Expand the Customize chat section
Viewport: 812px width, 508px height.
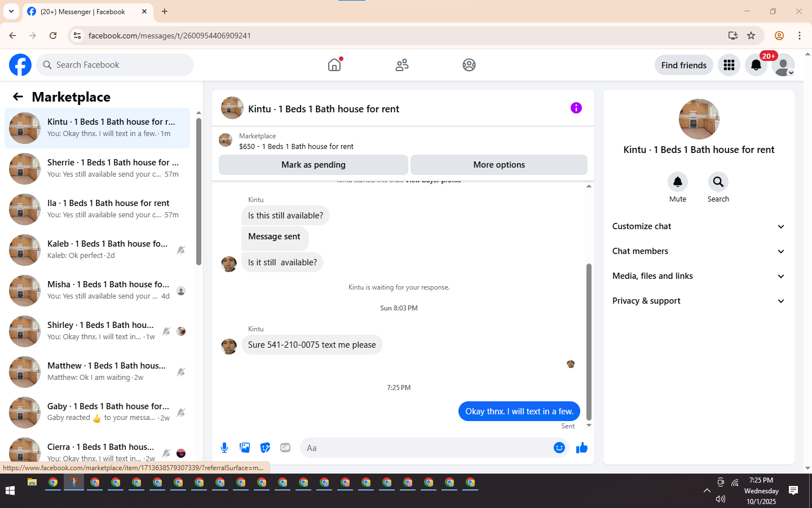699,226
